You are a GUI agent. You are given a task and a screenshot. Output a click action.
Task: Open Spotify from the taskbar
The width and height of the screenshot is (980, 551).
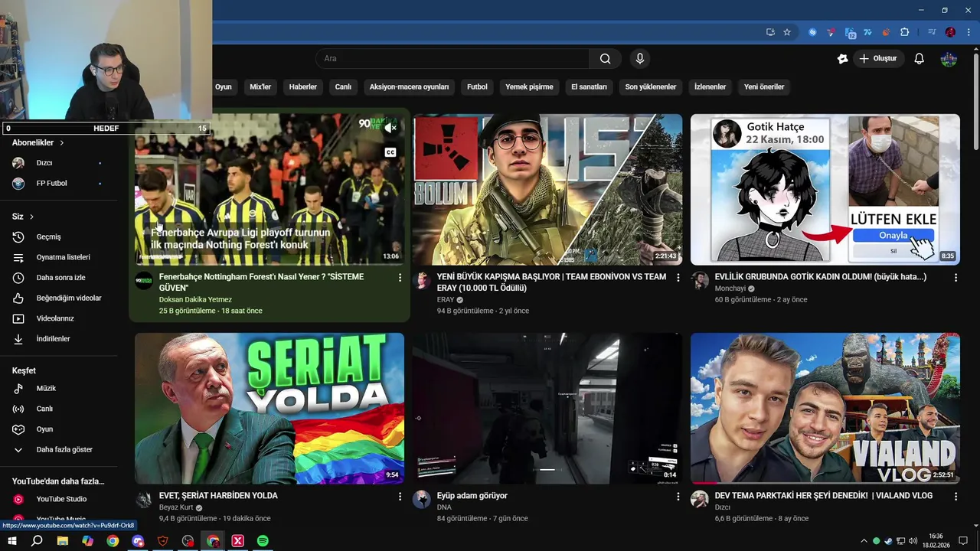tap(263, 541)
